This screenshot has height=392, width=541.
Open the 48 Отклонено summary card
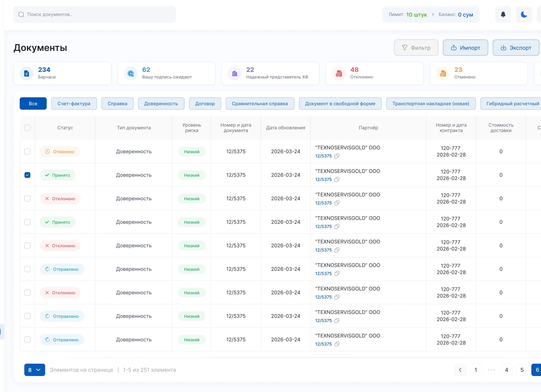point(374,73)
